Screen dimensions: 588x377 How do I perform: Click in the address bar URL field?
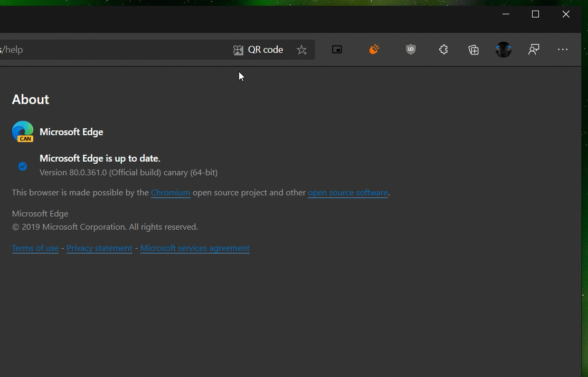click(106, 50)
